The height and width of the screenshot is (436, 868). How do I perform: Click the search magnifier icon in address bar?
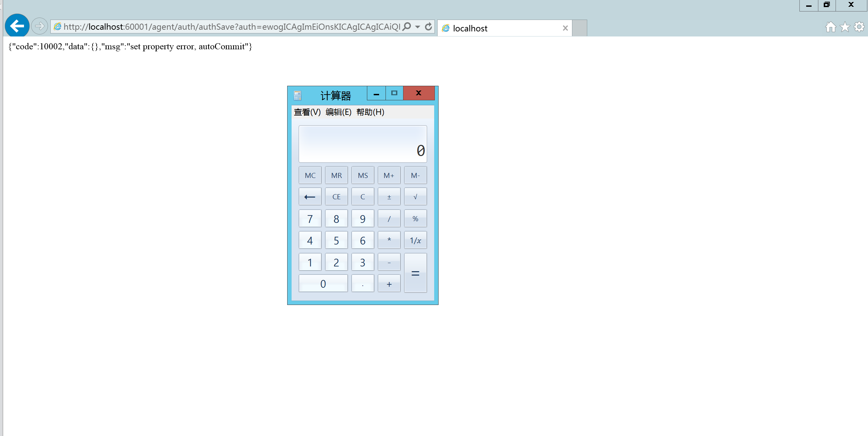tap(407, 27)
